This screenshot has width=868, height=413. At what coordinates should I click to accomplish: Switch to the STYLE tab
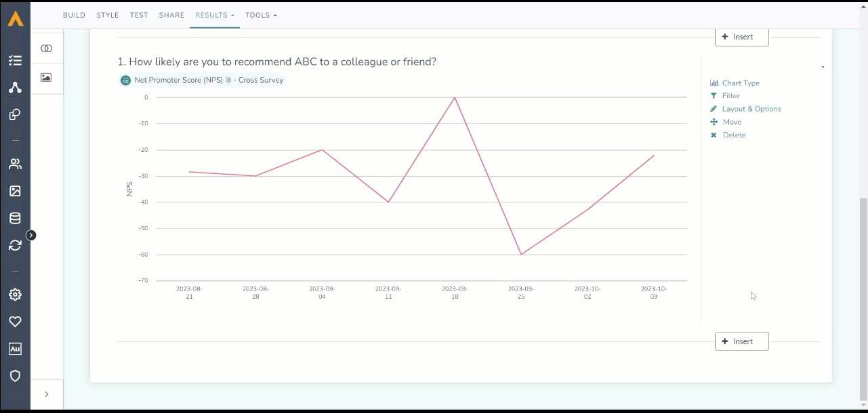point(108,15)
